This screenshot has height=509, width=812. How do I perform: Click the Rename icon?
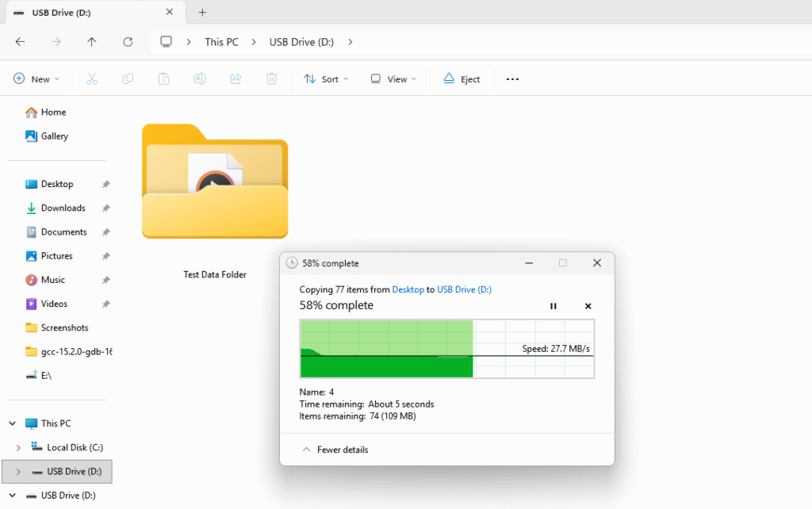tap(199, 78)
